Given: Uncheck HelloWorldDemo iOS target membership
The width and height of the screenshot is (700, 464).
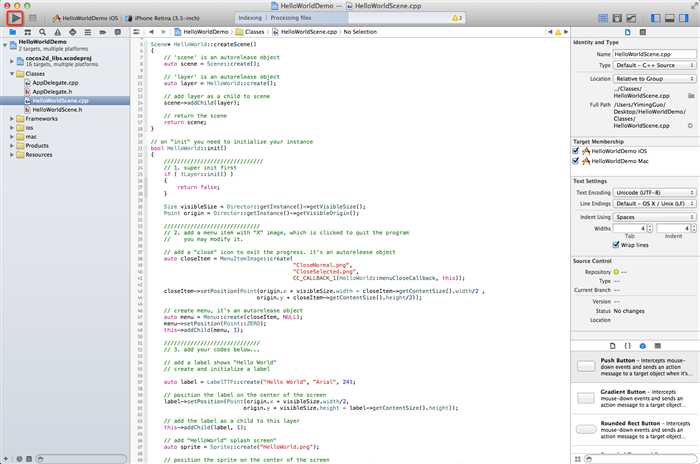Looking at the screenshot, I should click(x=576, y=151).
